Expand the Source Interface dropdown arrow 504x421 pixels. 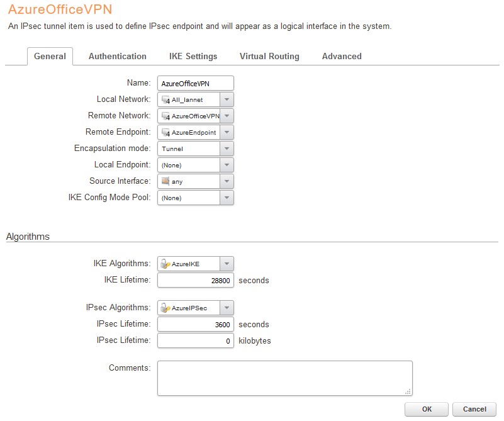click(227, 182)
